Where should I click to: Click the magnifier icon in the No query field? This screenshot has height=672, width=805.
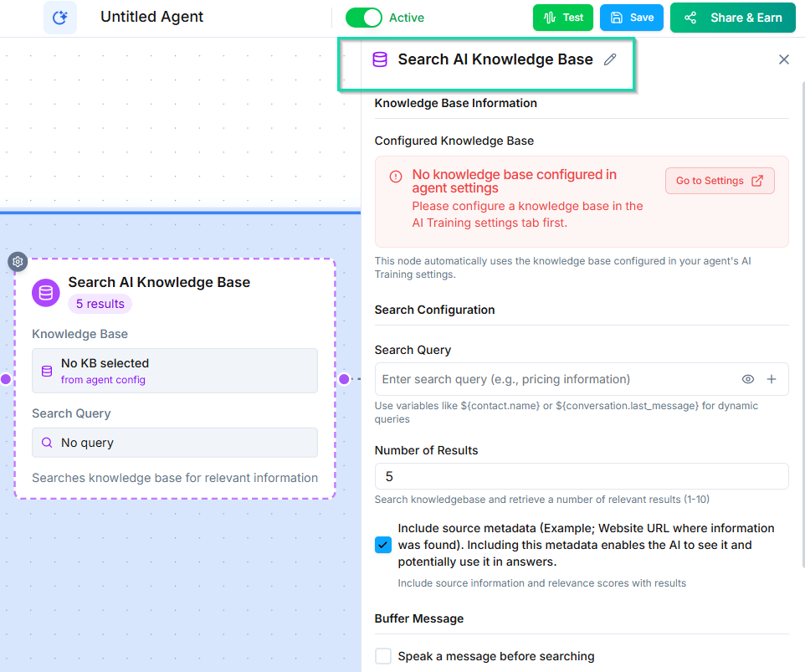point(46,442)
